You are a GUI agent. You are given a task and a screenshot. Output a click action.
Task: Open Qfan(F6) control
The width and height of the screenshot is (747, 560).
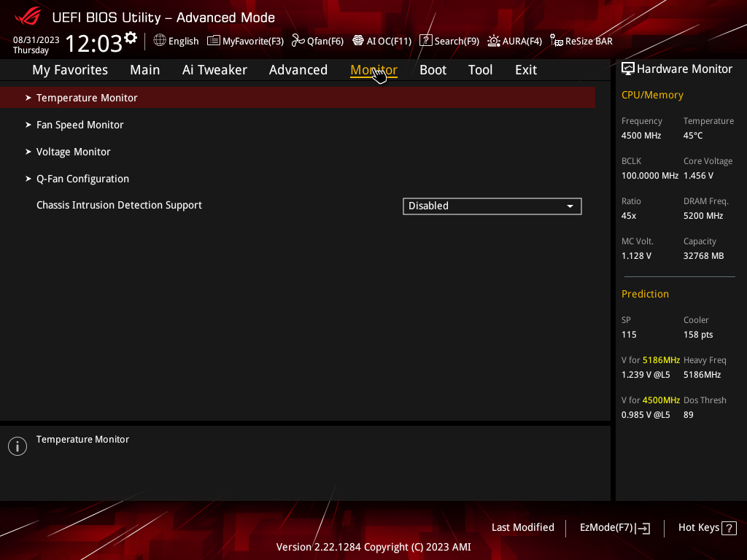[x=318, y=41]
